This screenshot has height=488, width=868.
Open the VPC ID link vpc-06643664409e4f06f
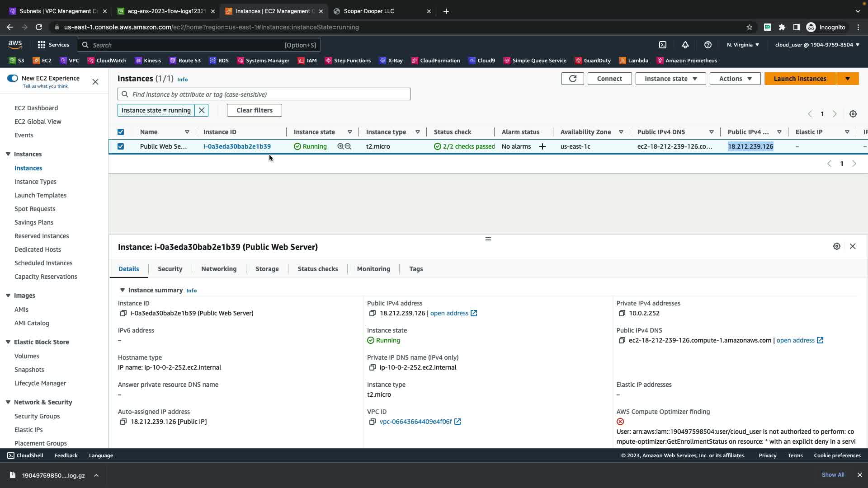click(x=415, y=422)
